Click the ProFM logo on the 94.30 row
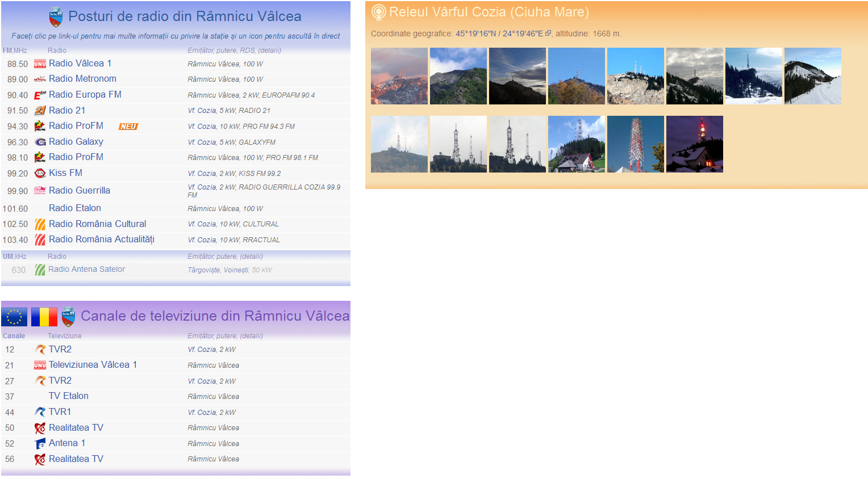This screenshot has width=868, height=479. click(x=40, y=126)
